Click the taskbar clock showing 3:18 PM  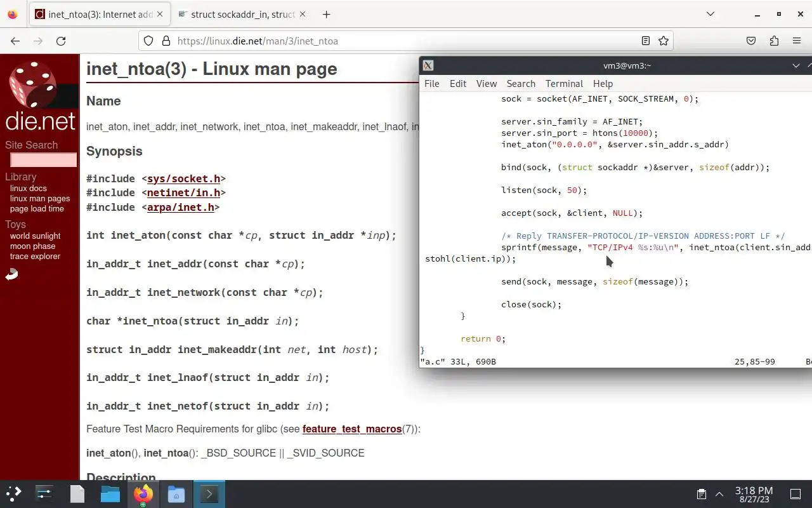pyautogui.click(x=754, y=494)
